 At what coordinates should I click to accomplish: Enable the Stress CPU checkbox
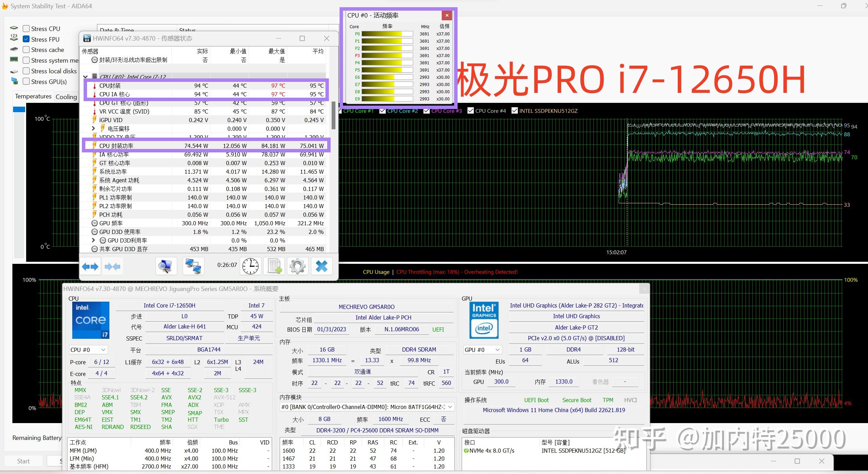click(26, 28)
